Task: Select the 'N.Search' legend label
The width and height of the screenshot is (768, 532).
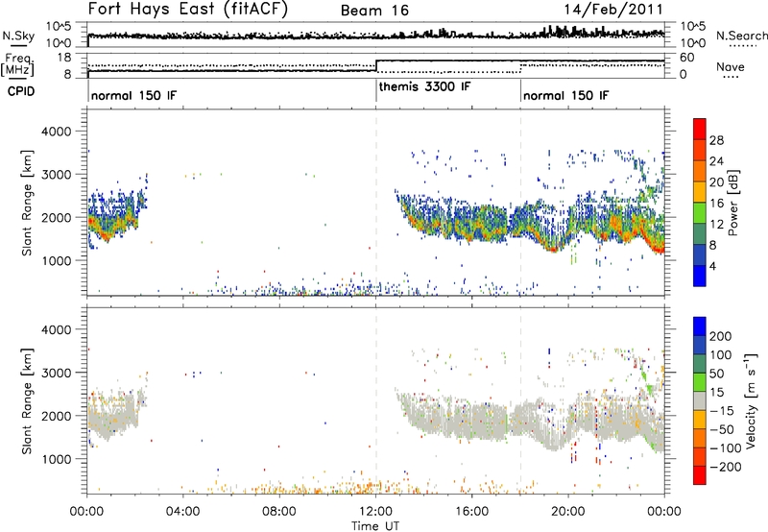Action: pos(741,36)
